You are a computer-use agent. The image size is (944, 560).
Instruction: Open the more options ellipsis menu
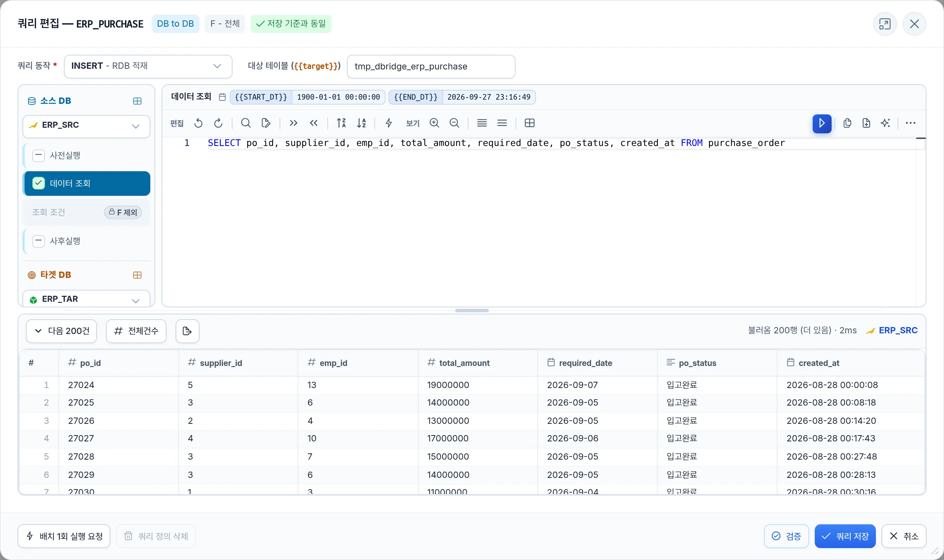coord(910,123)
